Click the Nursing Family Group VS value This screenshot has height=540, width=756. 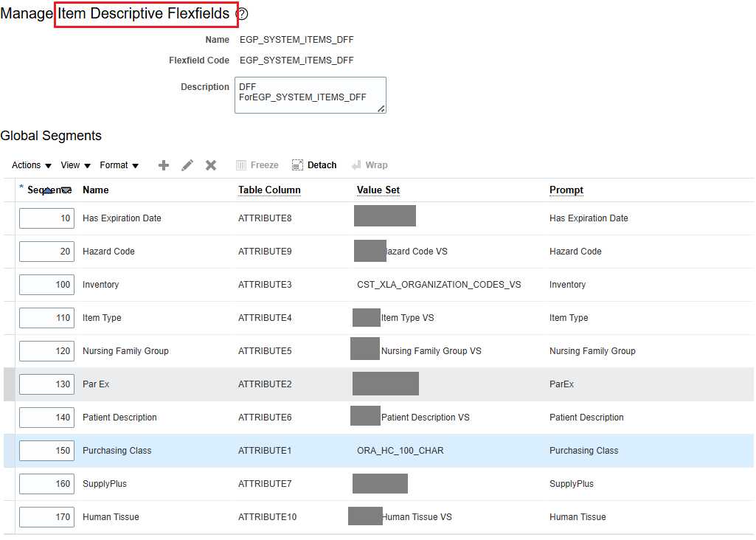click(431, 351)
